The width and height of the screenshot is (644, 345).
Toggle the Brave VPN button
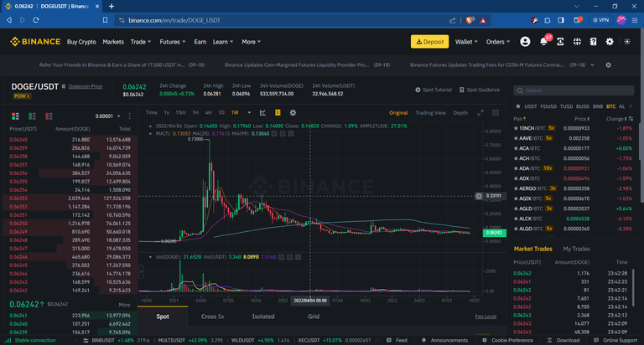[601, 20]
